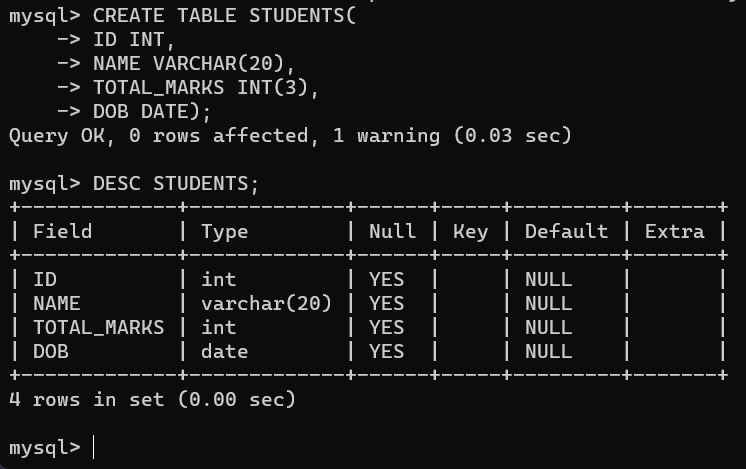Click the Extra column header
Viewport: 746px width, 469px height.
tap(674, 232)
